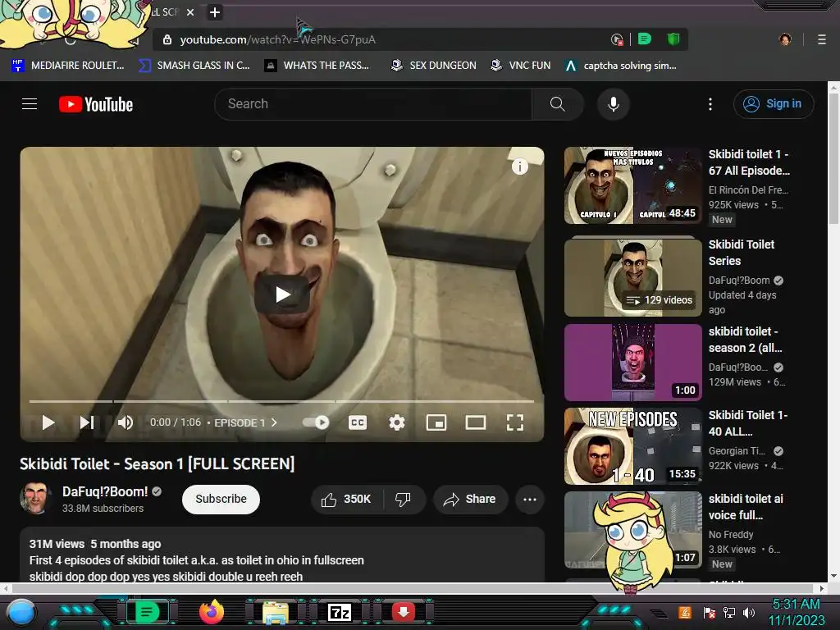This screenshot has width=840, height=630.
Task: Open the Skibidi Toilet Series title link
Action: pyautogui.click(x=741, y=253)
